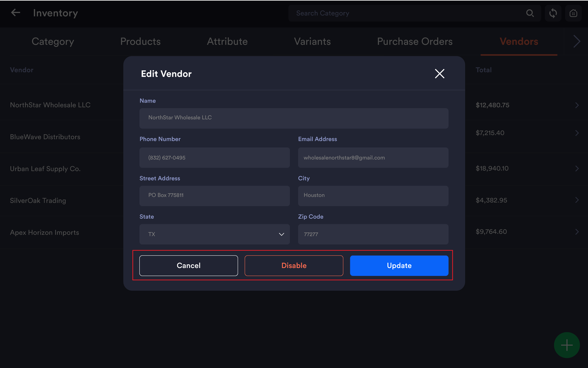Click the sync refresh icon
The width and height of the screenshot is (588, 368).
coord(553,13)
